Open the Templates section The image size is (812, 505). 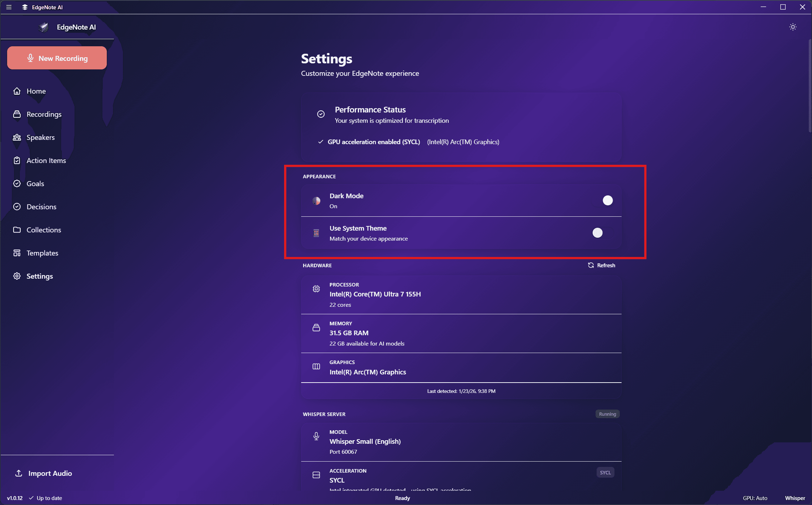tap(42, 253)
